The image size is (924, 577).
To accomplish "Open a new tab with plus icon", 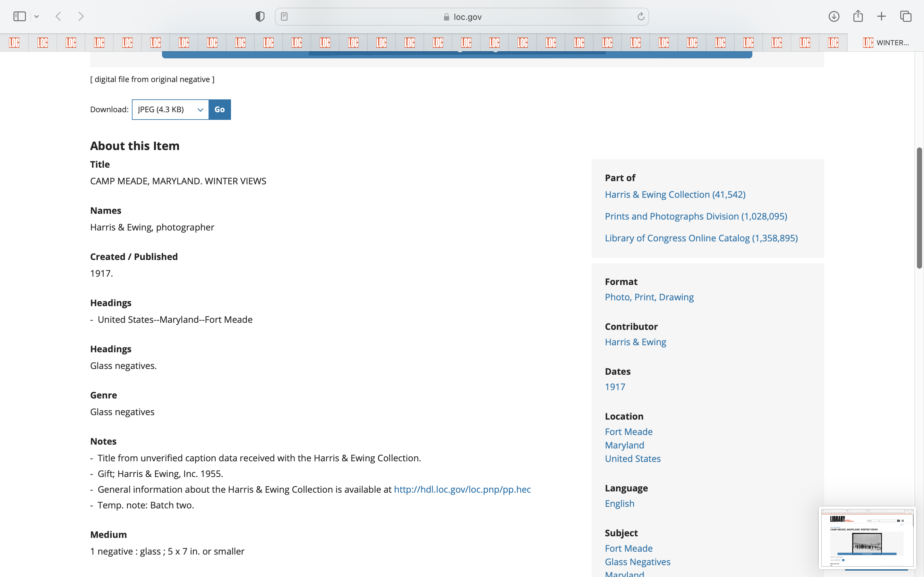I will pos(881,16).
